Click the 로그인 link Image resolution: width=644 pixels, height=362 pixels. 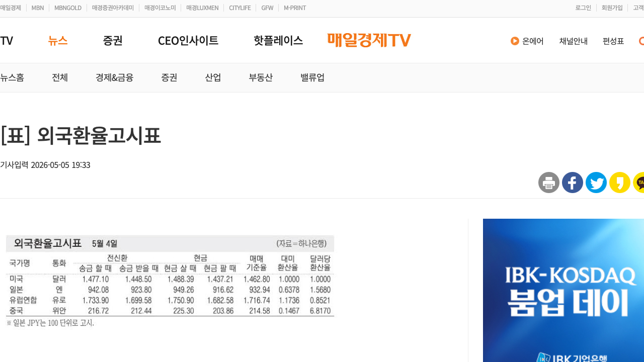point(583,8)
